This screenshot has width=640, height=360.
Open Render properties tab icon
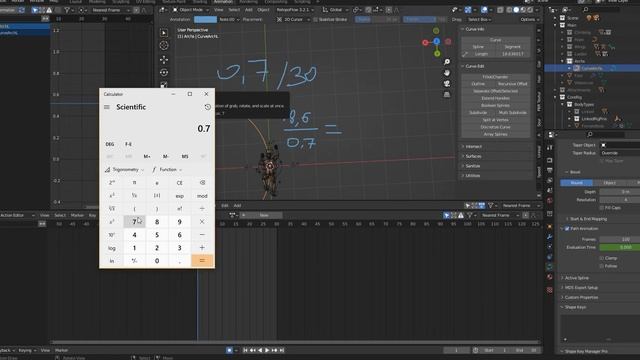pos(550,160)
